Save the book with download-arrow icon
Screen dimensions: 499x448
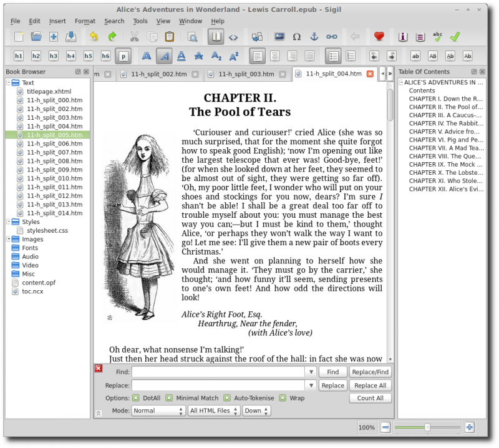tap(71, 37)
